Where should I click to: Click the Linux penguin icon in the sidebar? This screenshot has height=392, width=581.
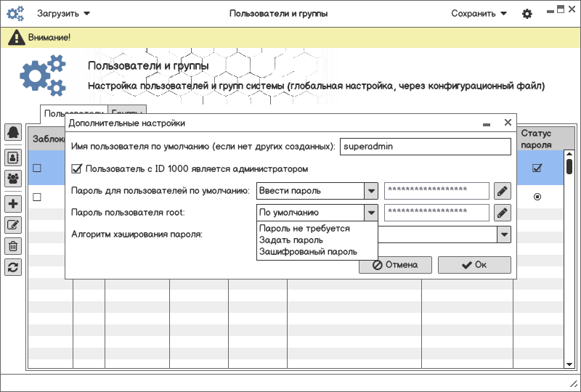pyautogui.click(x=13, y=132)
